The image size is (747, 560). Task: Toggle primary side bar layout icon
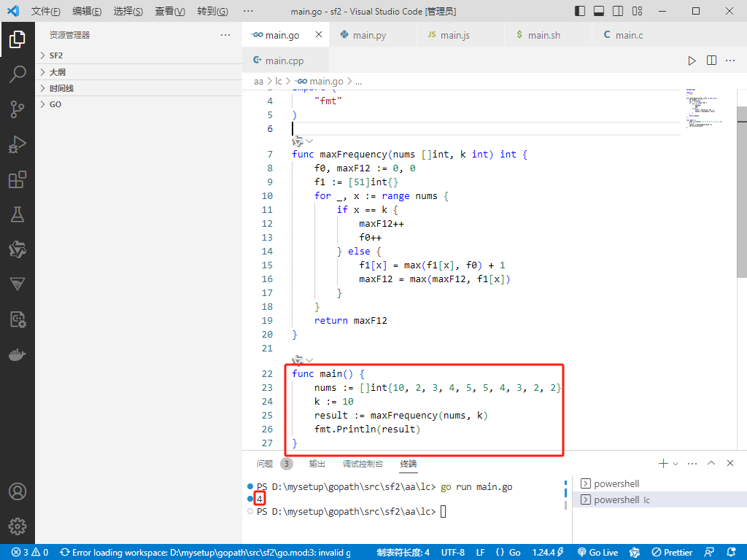coord(580,11)
